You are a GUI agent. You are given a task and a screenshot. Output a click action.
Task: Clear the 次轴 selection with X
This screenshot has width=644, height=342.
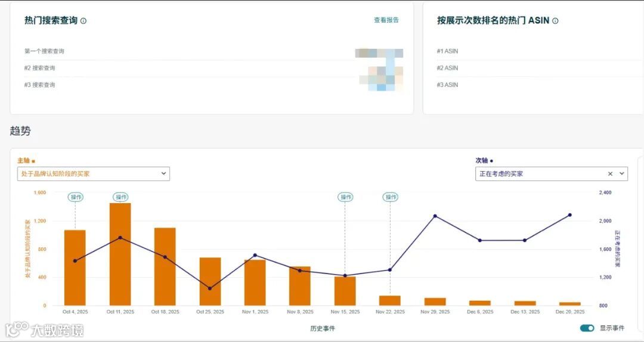(x=611, y=173)
